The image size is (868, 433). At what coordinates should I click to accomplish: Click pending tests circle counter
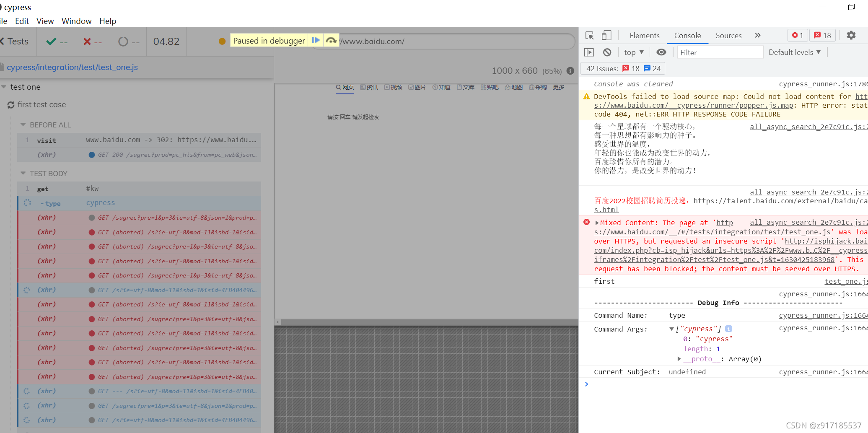click(x=129, y=41)
